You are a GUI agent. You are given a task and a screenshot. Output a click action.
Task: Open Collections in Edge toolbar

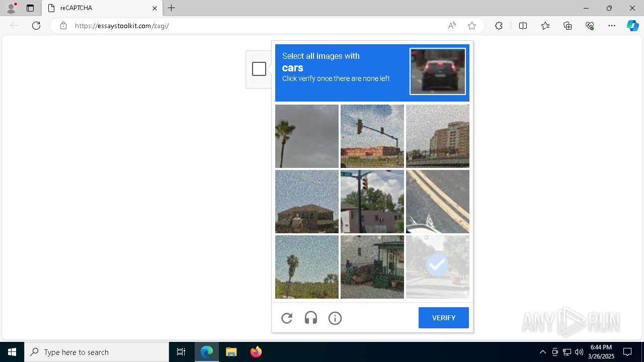point(568,26)
